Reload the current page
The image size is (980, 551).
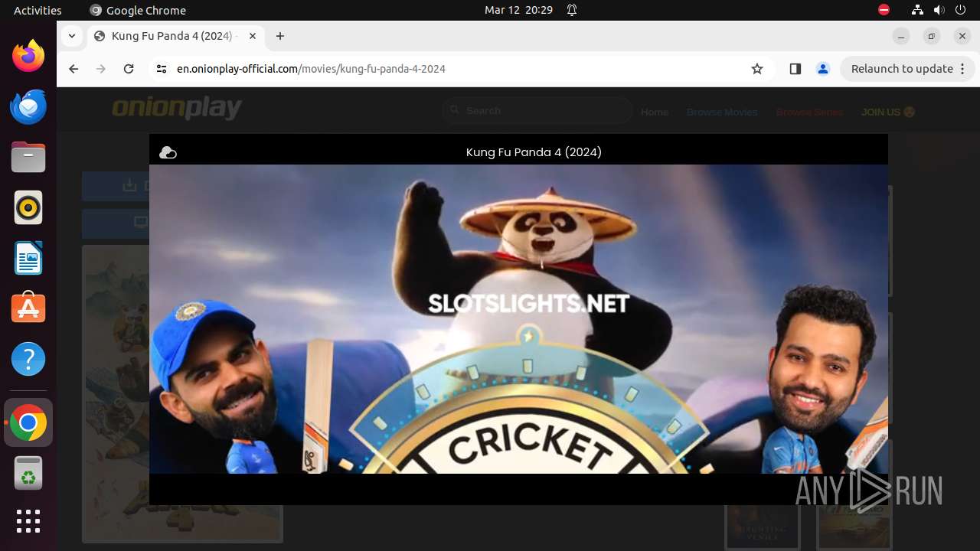[x=129, y=69]
